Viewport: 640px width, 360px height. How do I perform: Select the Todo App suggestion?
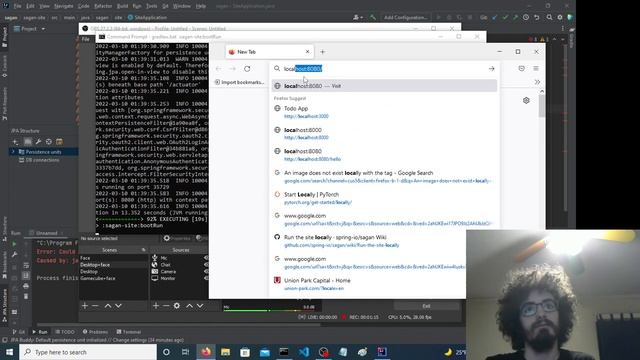(384, 112)
